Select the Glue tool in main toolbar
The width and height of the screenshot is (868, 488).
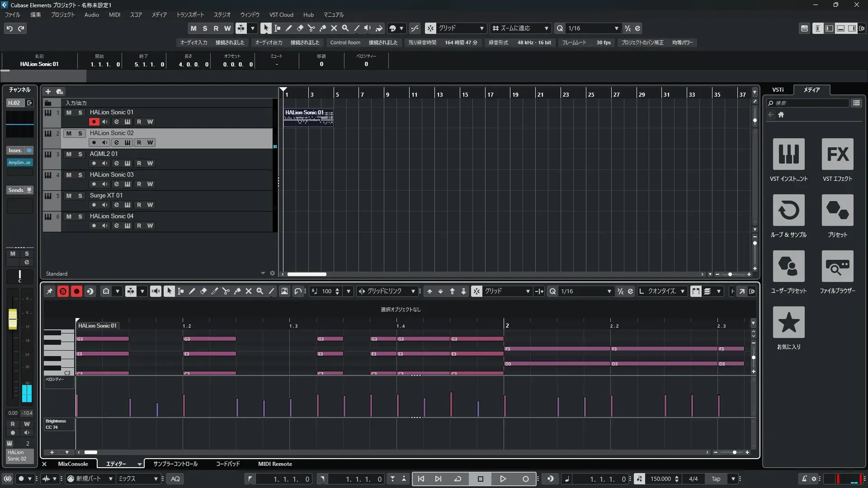click(323, 28)
